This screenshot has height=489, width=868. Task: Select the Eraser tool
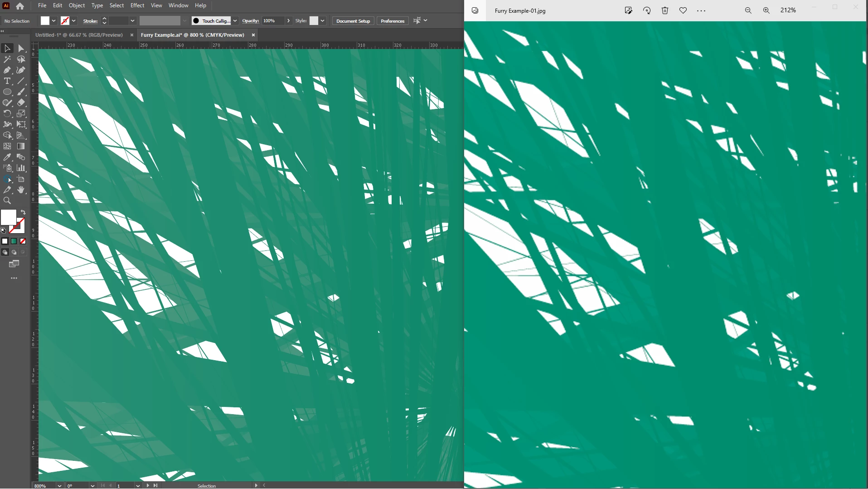(21, 103)
